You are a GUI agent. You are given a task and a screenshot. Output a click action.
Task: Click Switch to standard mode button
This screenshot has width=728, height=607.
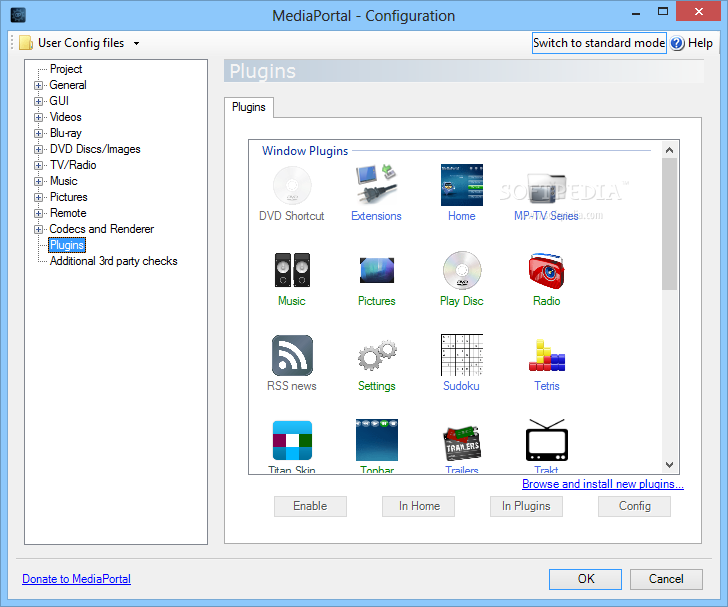[x=599, y=43]
